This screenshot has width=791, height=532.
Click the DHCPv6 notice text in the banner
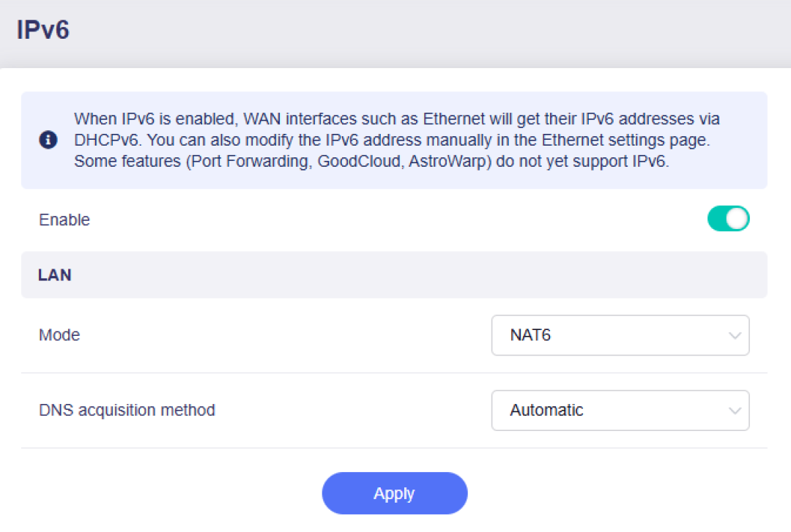[x=106, y=140]
